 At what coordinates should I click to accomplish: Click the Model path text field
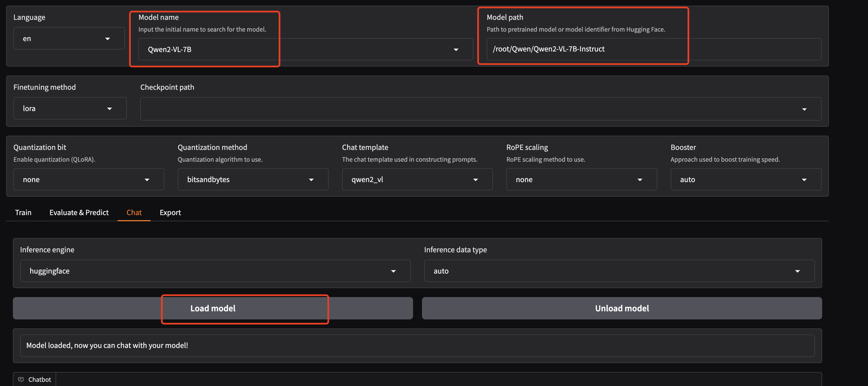tap(653, 49)
